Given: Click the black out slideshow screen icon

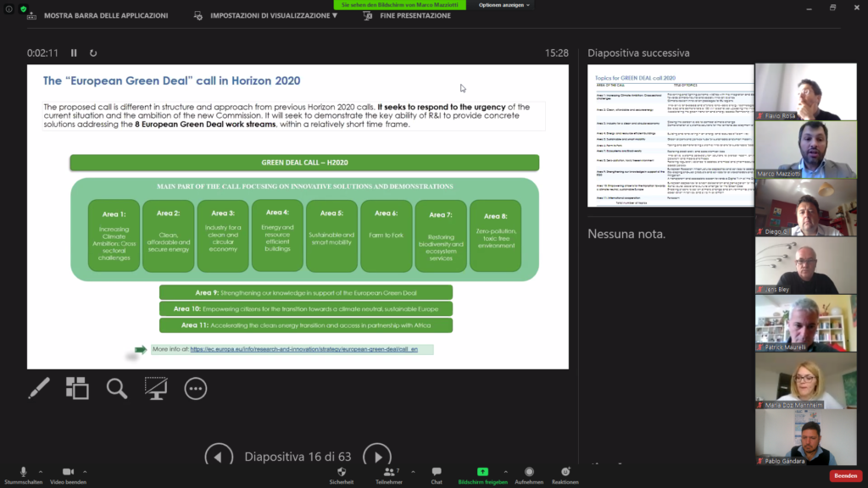Looking at the screenshot, I should point(155,388).
